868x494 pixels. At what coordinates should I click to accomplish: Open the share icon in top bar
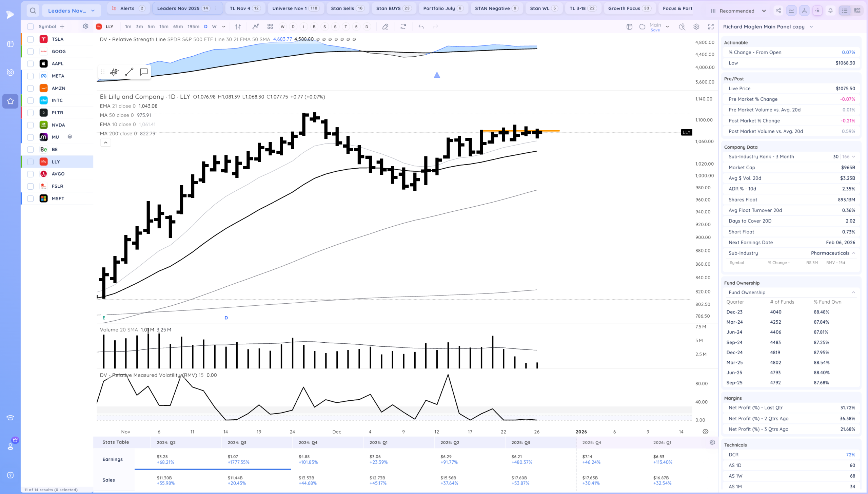(778, 11)
